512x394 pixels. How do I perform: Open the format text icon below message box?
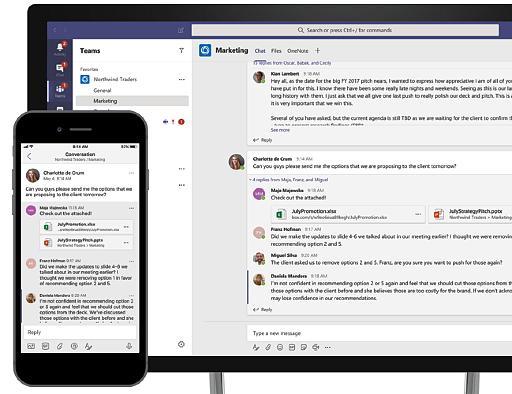click(256, 347)
